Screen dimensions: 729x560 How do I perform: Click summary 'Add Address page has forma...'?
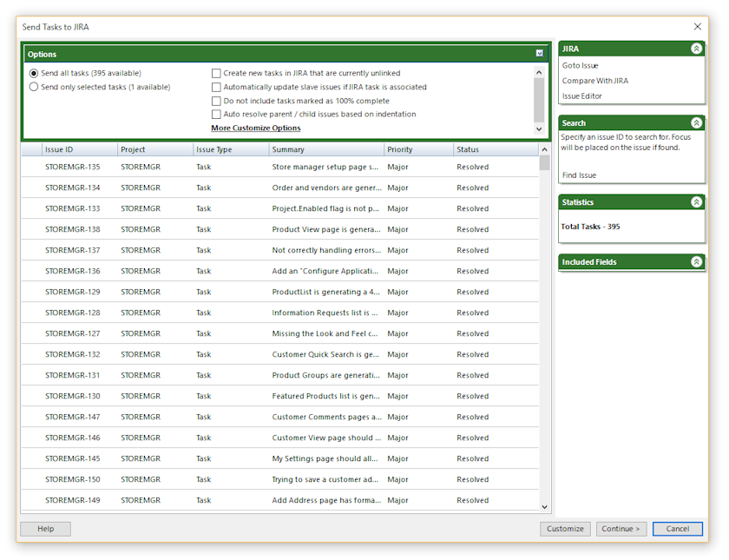point(326,500)
